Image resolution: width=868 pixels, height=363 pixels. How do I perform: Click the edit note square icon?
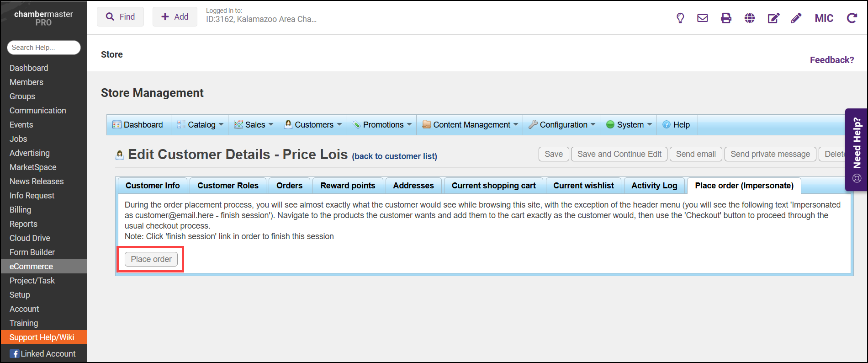pyautogui.click(x=773, y=18)
